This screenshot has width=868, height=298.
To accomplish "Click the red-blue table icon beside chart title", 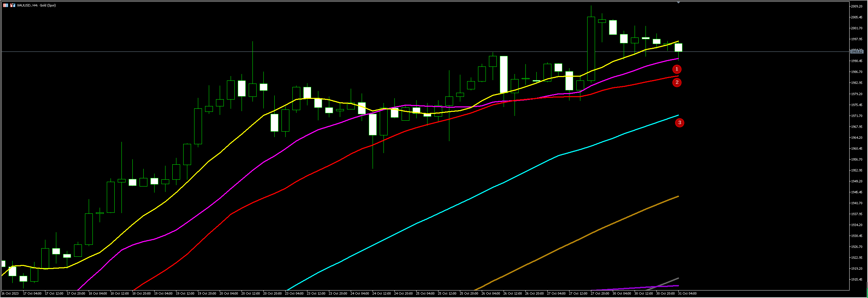I will click(x=5, y=5).
